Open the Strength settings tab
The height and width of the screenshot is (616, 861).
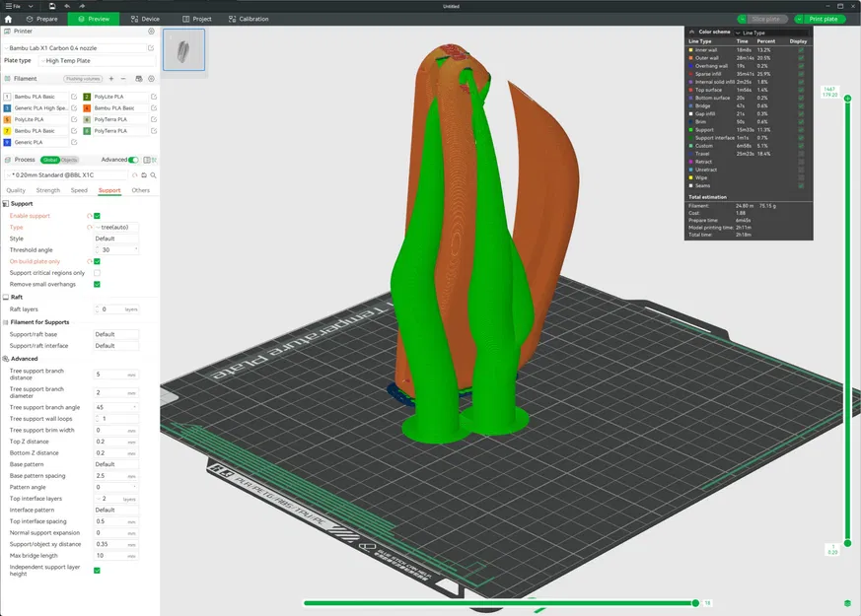(x=48, y=190)
